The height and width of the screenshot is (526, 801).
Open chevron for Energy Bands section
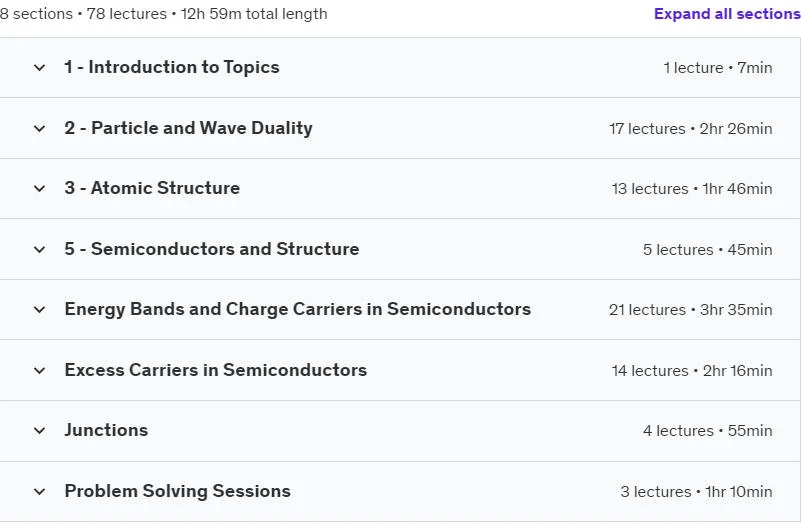[x=39, y=309]
